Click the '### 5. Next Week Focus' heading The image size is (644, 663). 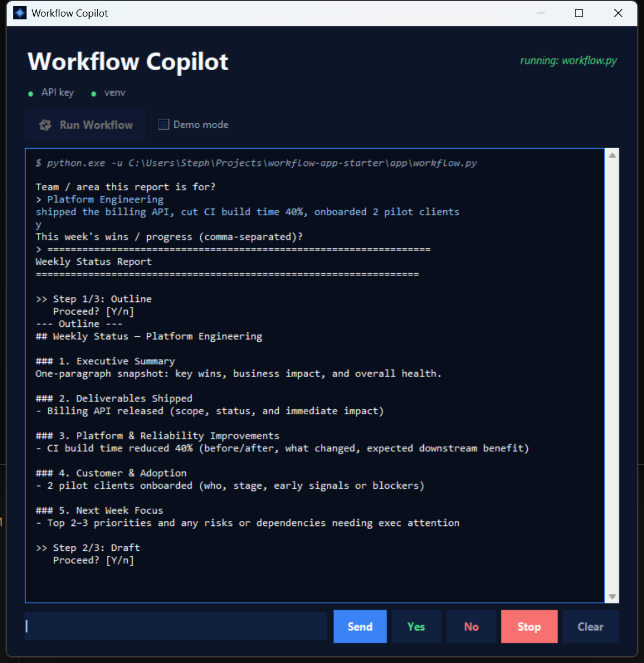coord(100,510)
